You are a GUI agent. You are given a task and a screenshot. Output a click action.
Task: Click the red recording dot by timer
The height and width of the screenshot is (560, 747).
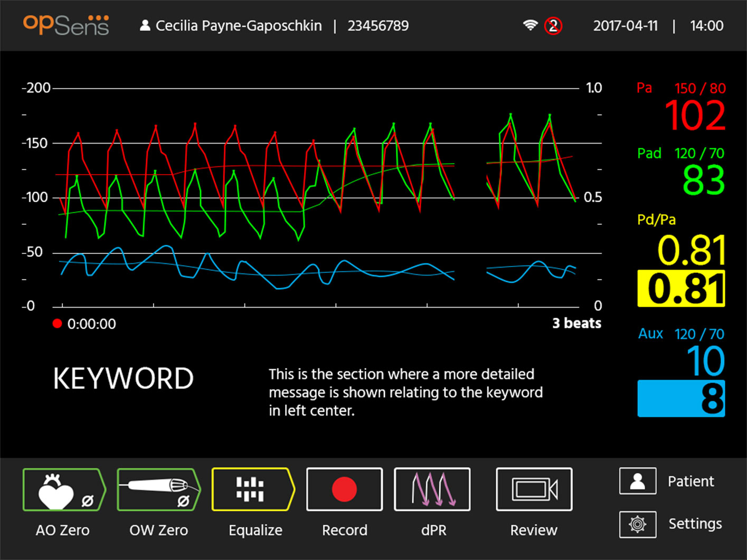58,324
